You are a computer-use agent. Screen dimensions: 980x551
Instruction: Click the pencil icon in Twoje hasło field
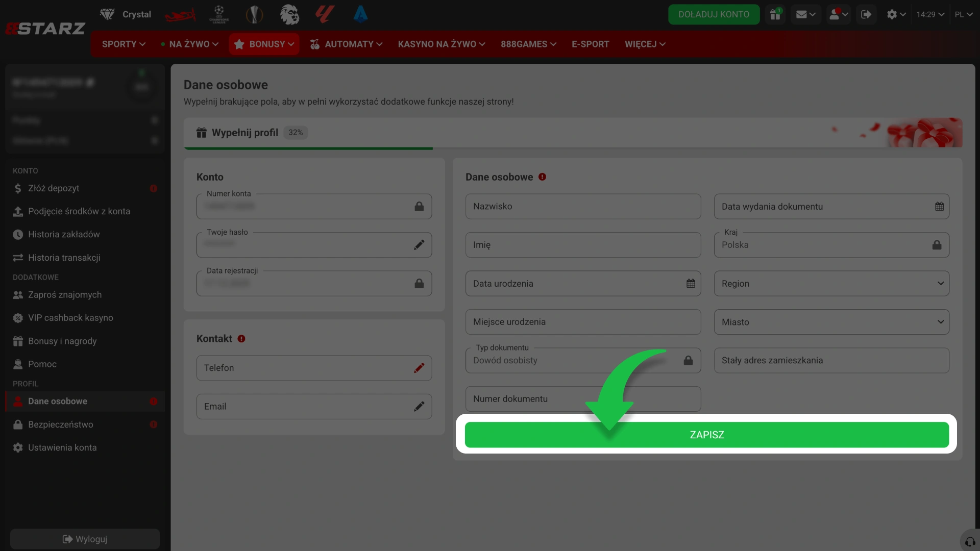(x=419, y=245)
